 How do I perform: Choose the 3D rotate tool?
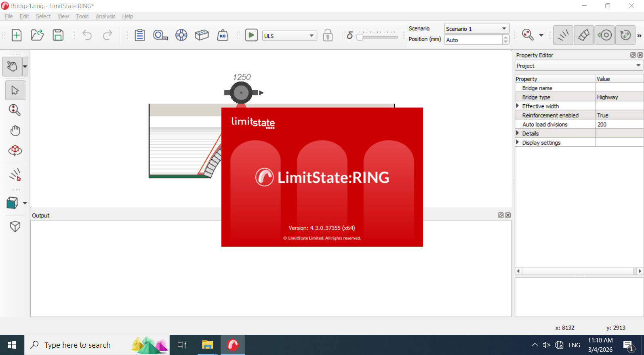(x=15, y=151)
